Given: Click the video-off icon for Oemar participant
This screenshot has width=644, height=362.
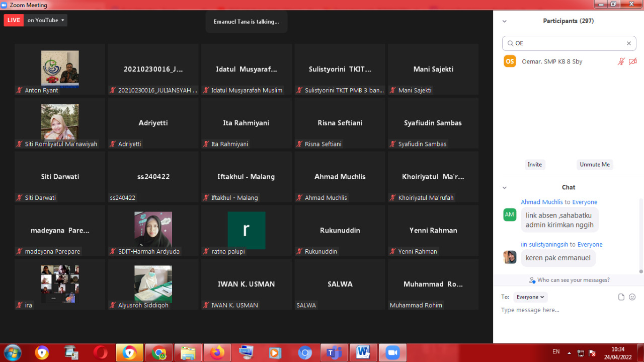Looking at the screenshot, I should 633,61.
